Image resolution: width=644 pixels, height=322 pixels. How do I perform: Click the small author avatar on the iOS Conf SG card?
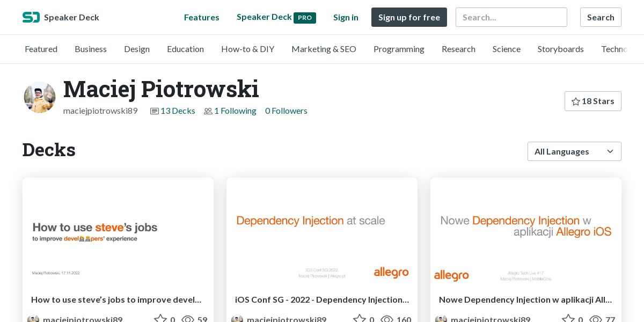(237, 319)
